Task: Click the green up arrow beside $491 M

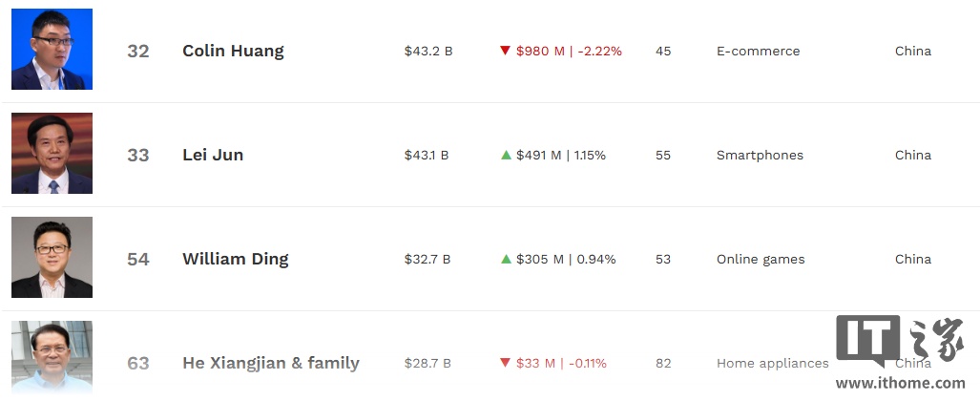Action: click(x=507, y=155)
